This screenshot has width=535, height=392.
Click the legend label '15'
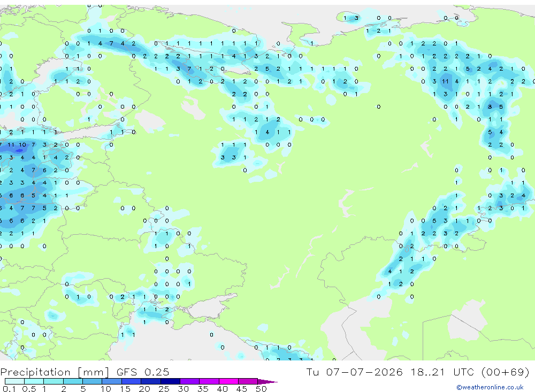tap(125, 389)
